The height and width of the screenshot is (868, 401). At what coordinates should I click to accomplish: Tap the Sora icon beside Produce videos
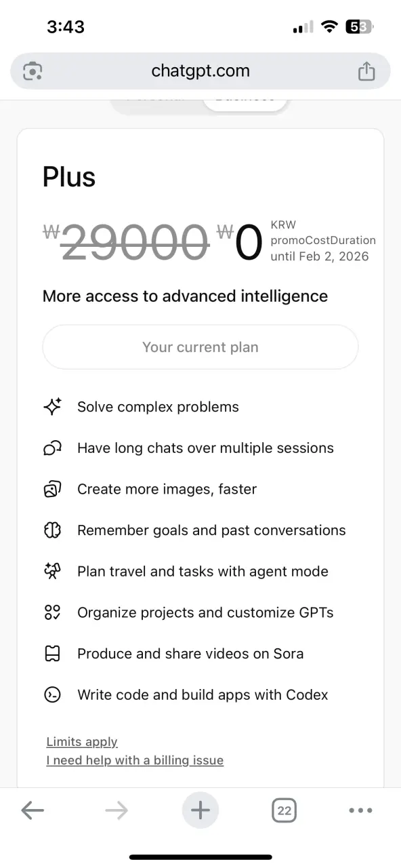52,654
